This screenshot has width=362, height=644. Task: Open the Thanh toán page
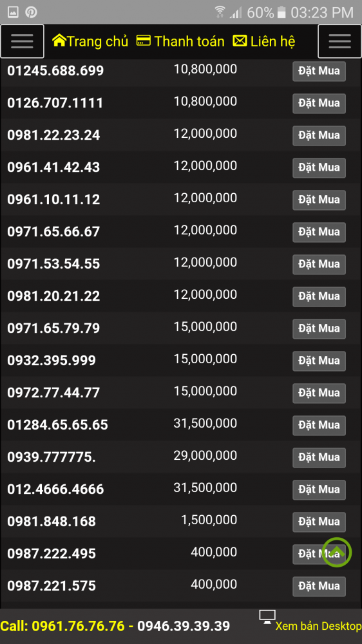coord(189,41)
